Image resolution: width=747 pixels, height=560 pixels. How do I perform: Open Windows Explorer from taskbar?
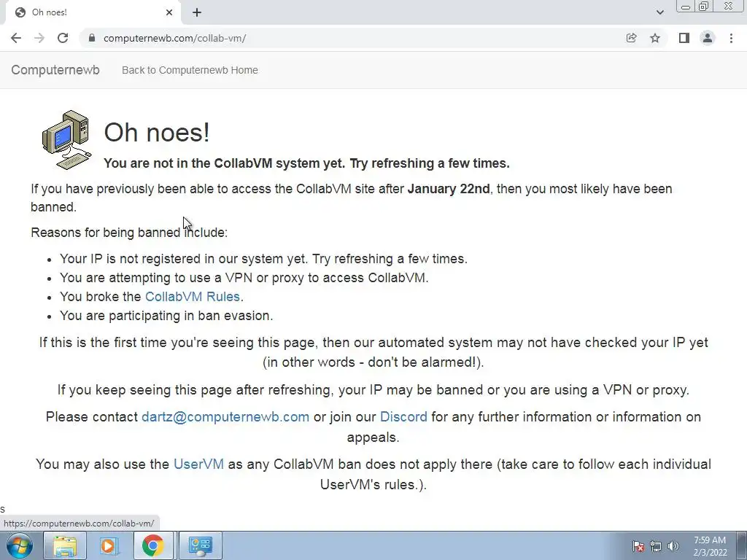65,545
